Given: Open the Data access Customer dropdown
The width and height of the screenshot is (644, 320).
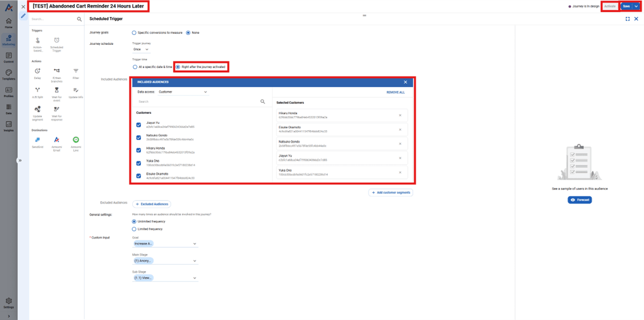Looking at the screenshot, I should (183, 92).
